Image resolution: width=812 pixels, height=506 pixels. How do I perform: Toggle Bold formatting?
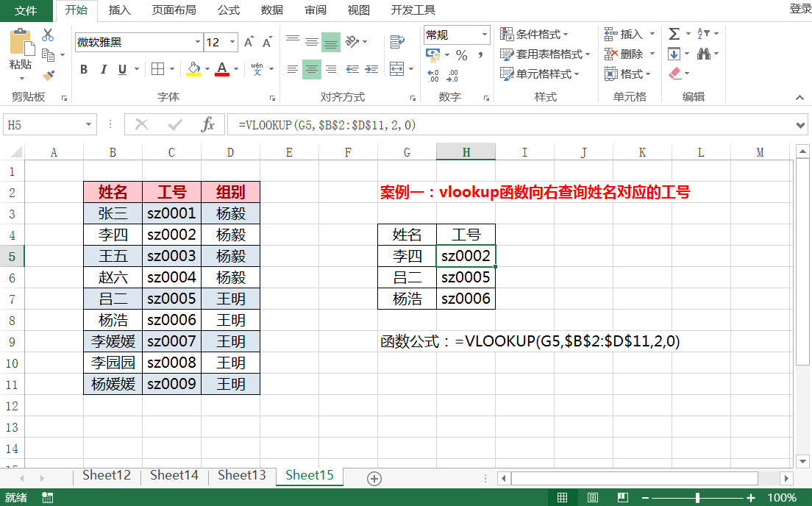click(x=84, y=69)
